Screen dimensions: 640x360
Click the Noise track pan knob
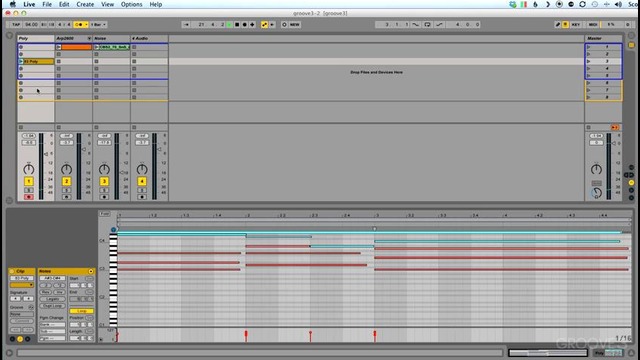(x=104, y=169)
